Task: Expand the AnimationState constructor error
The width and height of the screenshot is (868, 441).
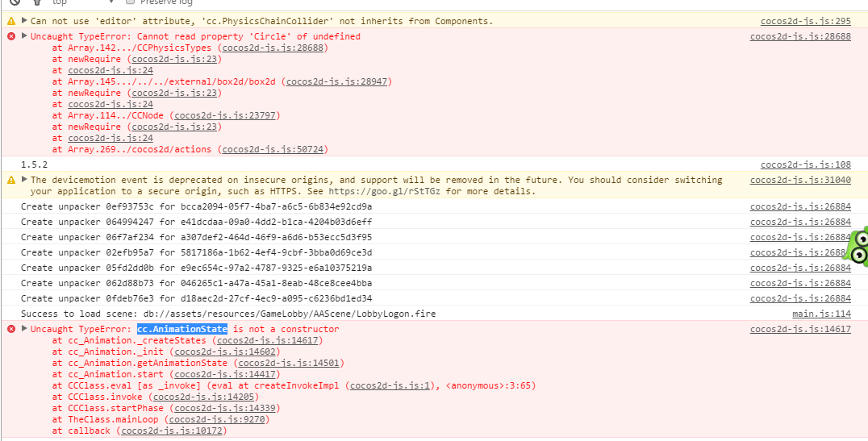Action: (24, 329)
